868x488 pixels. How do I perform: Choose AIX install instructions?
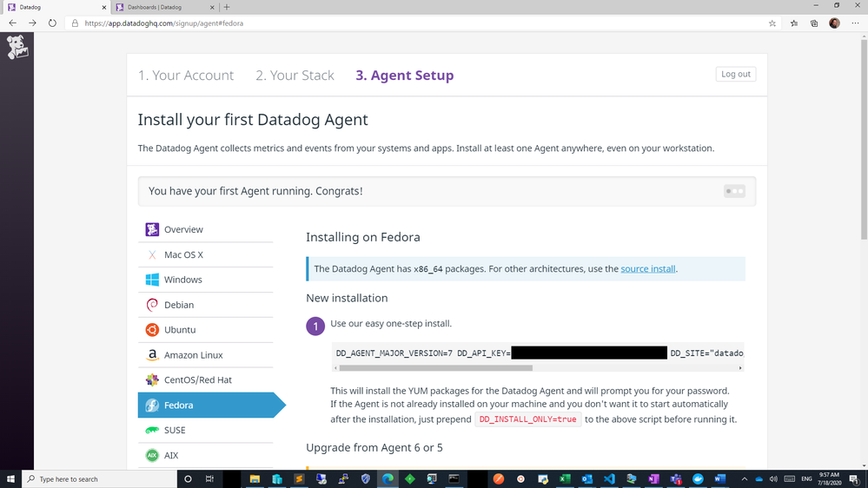pos(205,455)
